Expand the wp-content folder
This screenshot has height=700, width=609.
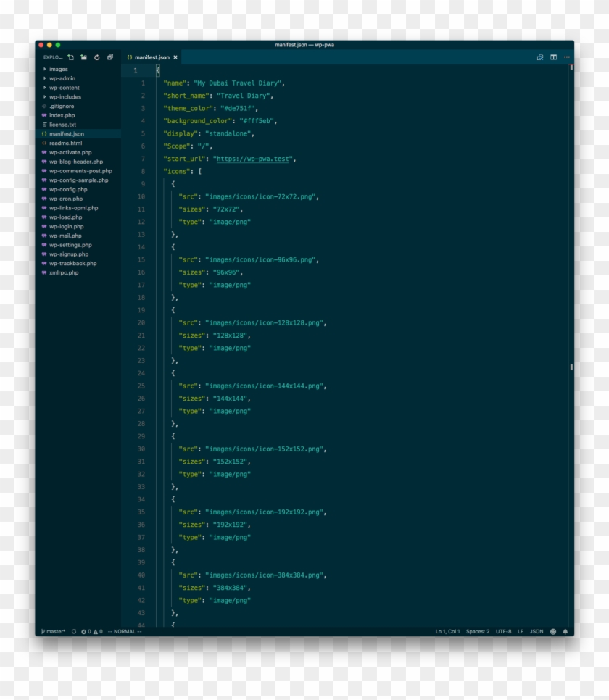64,88
